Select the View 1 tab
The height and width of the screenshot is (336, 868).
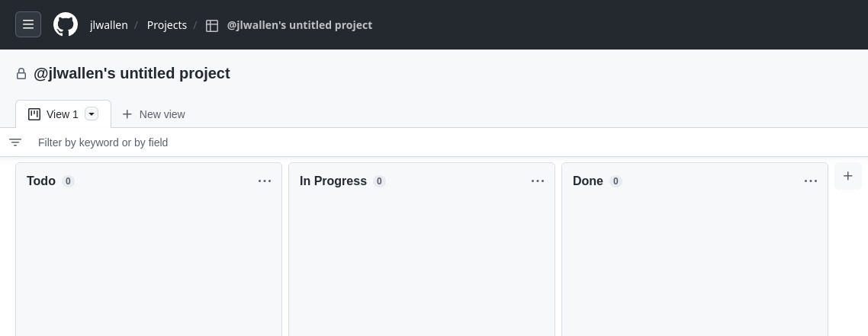point(62,114)
